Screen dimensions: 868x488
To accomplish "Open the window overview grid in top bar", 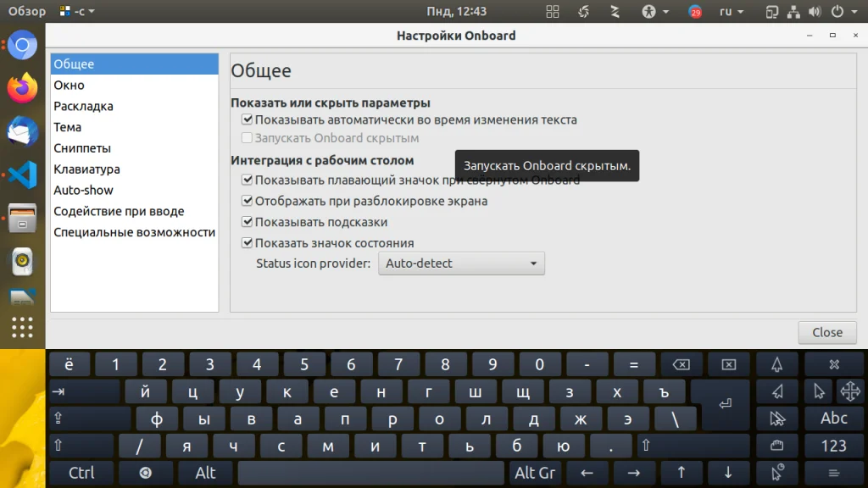I will pos(552,12).
